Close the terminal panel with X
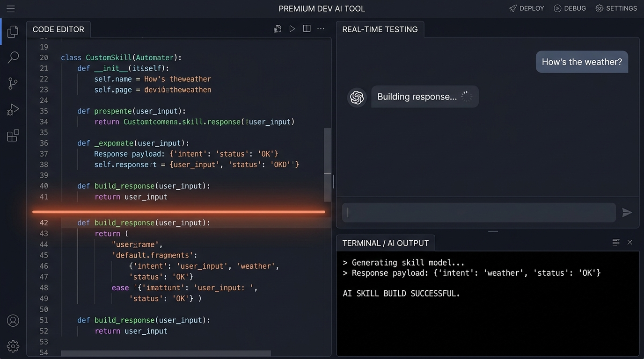 coord(630,242)
